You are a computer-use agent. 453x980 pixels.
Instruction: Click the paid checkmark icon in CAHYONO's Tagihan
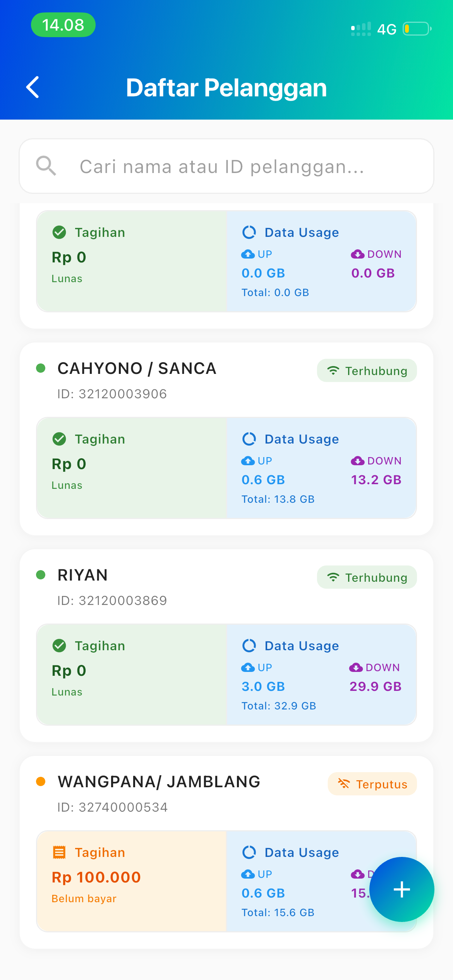pyautogui.click(x=59, y=439)
